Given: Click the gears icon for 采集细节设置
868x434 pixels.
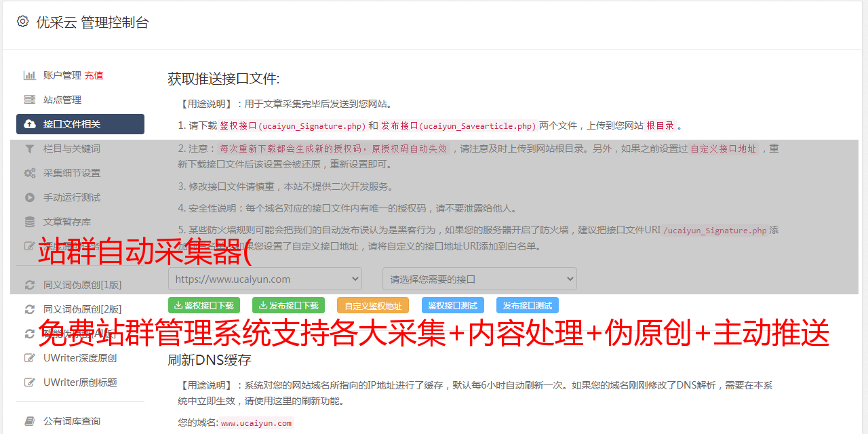Looking at the screenshot, I should 30,173.
